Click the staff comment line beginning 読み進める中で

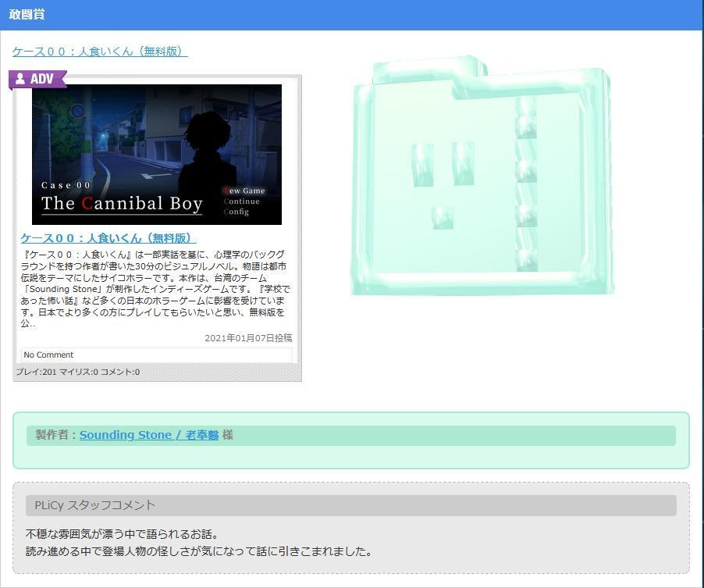(x=199, y=551)
